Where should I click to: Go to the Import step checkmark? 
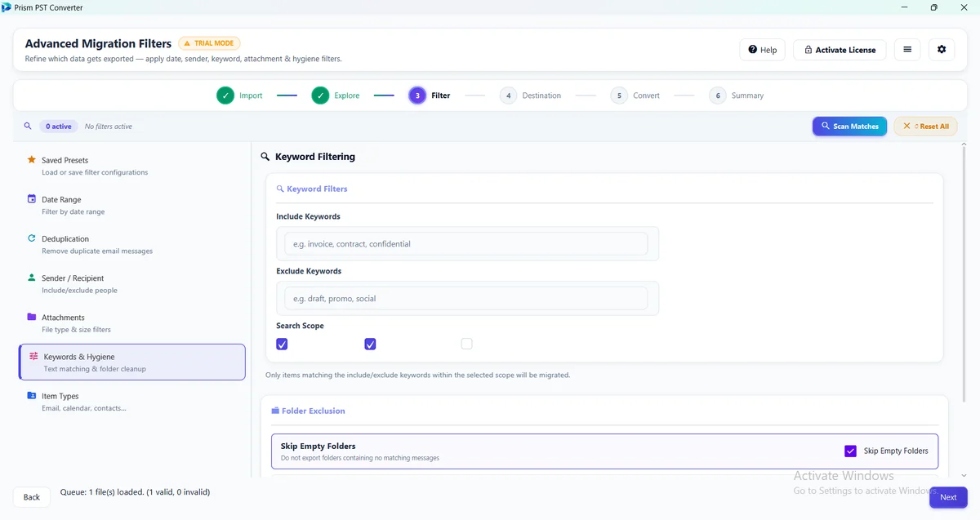(x=225, y=96)
